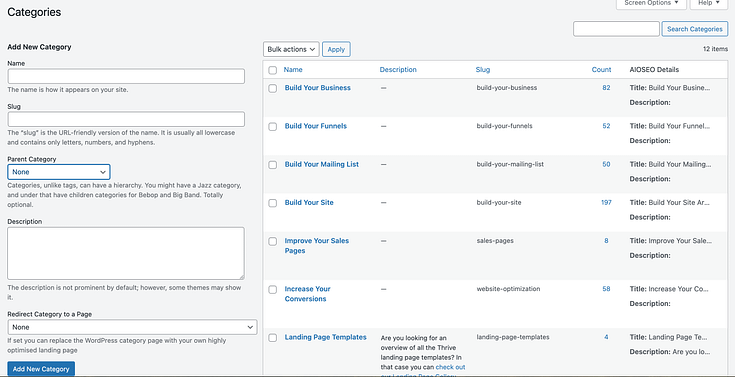Expand the Help panel
735x377 pixels.
708,3
